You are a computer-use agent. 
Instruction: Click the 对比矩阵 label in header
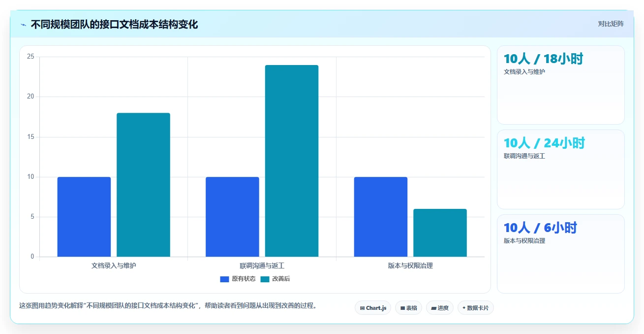[611, 24]
